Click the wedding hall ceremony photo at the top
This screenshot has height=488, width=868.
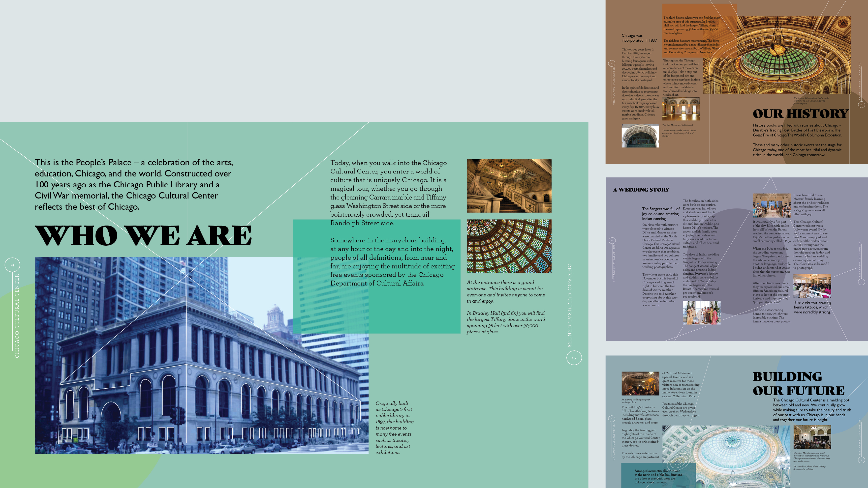pyautogui.click(x=772, y=205)
